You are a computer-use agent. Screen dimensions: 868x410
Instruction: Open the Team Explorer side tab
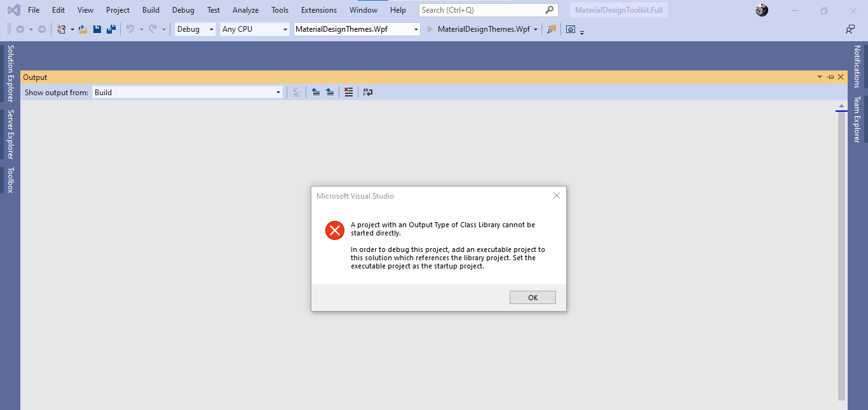[857, 119]
